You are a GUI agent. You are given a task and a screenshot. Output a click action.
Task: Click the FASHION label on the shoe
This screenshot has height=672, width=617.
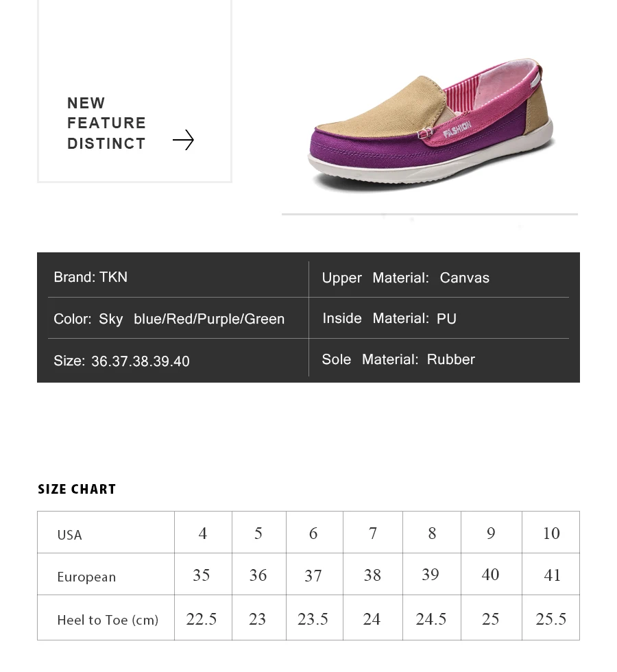coord(457,129)
